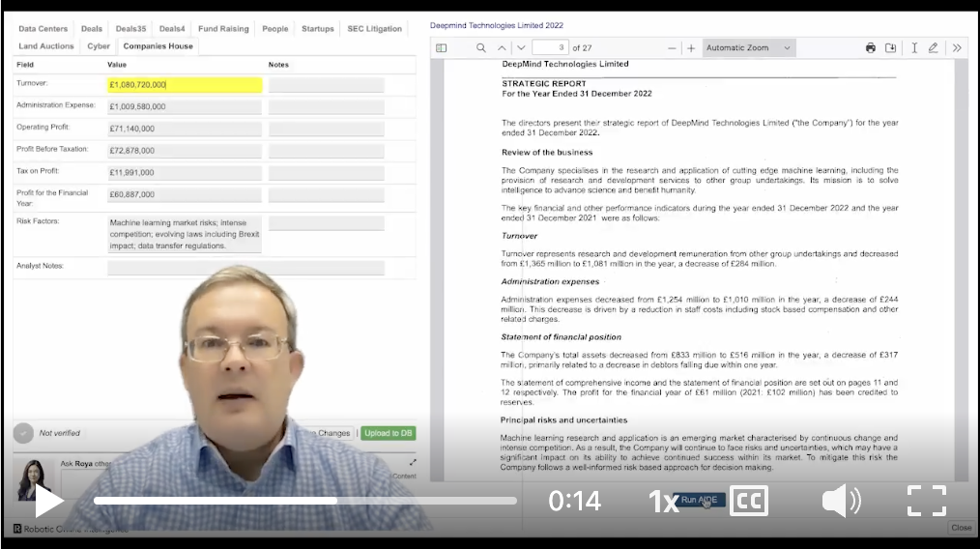
Task: Open the PDF find search icon
Action: pos(480,47)
